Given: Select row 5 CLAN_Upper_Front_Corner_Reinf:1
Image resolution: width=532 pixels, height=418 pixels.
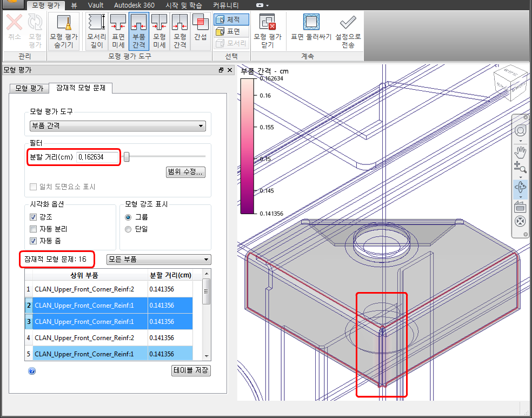Looking at the screenshot, I should [x=109, y=354].
